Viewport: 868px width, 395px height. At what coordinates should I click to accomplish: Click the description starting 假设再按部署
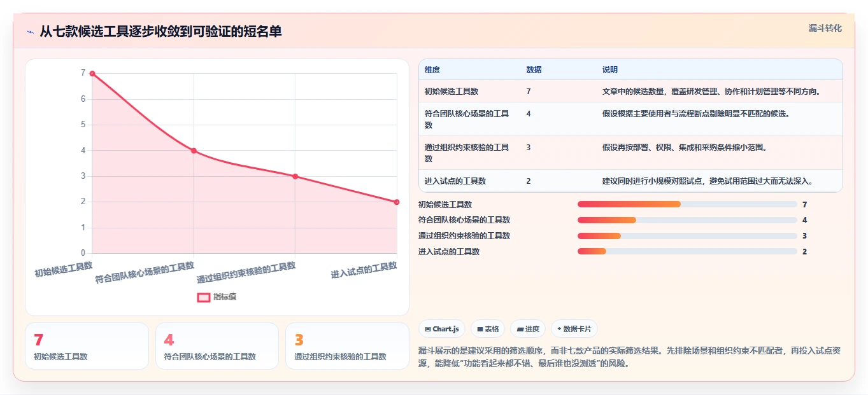pos(684,147)
